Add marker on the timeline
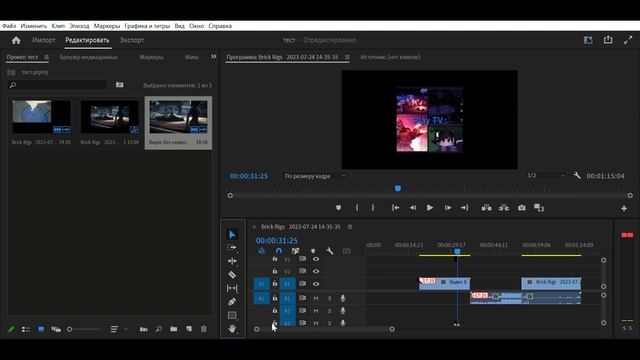 313,251
